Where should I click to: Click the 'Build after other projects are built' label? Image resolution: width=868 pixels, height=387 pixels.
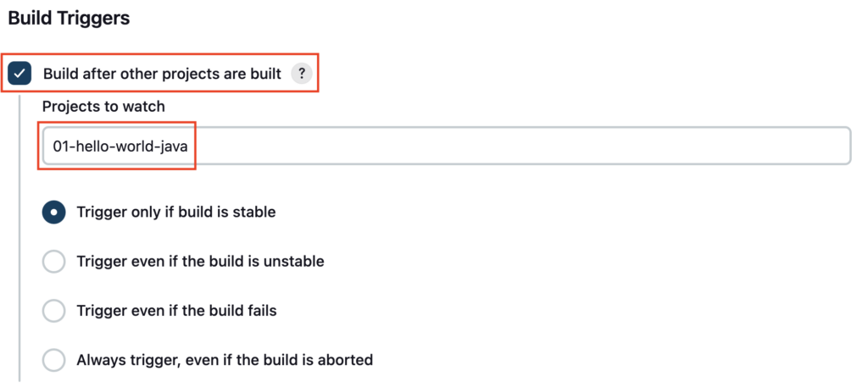point(162,74)
